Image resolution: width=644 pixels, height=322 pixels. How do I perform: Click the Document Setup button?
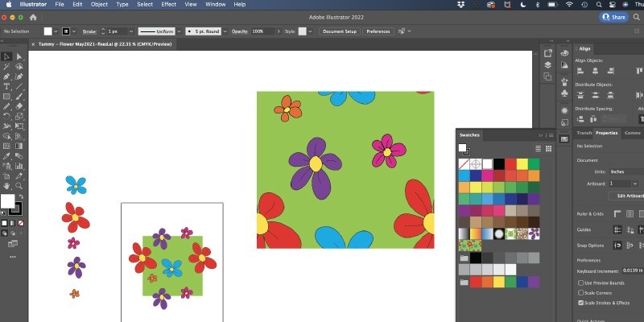click(x=339, y=31)
